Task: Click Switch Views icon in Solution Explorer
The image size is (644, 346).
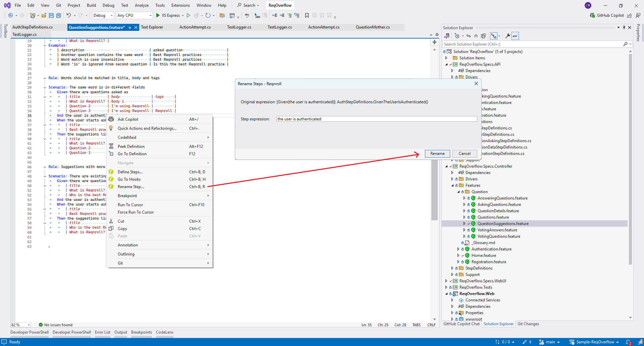Action: click(x=447, y=36)
